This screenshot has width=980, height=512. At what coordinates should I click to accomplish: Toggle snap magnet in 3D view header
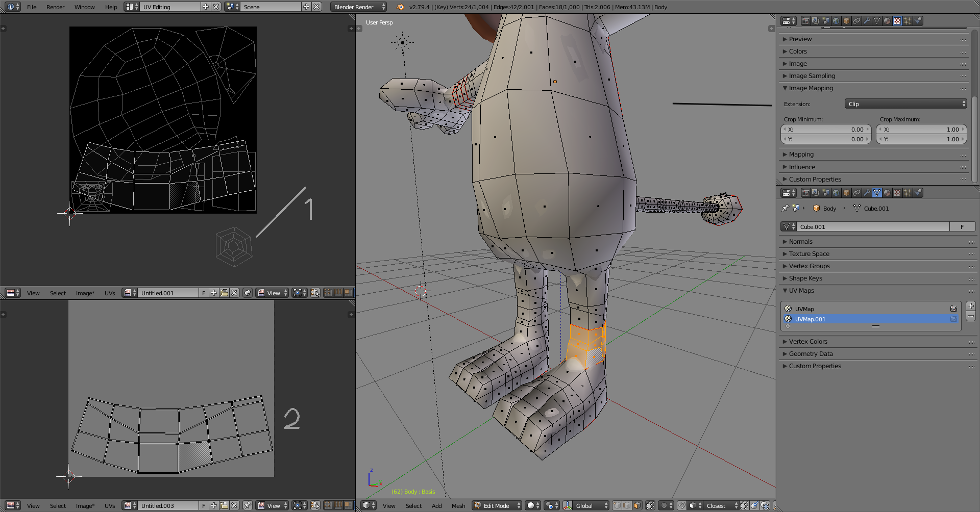(x=681, y=505)
